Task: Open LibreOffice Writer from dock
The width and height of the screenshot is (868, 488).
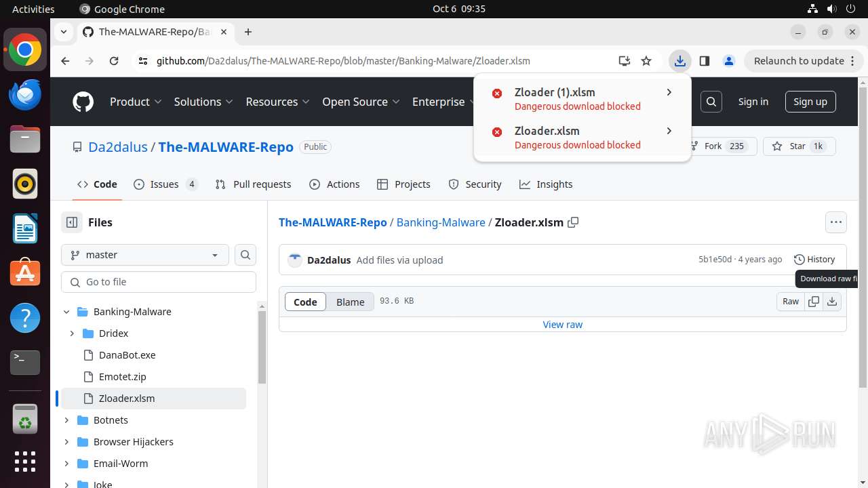Action: coord(25,228)
